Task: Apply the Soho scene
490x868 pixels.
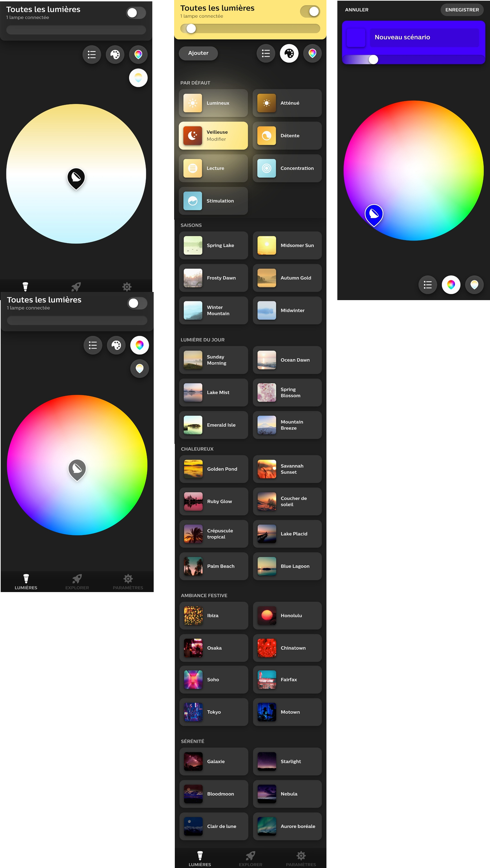Action: point(214,680)
